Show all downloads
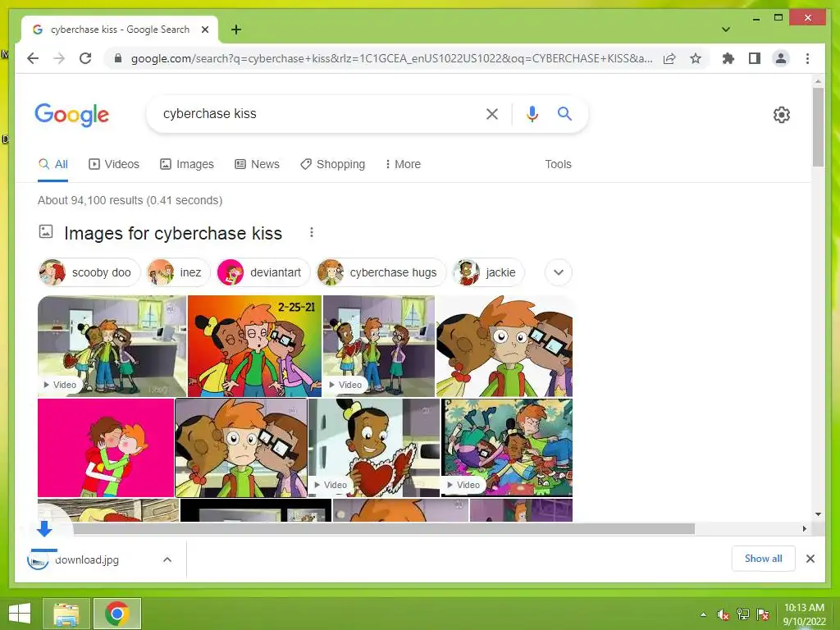The image size is (840, 630). [764, 559]
